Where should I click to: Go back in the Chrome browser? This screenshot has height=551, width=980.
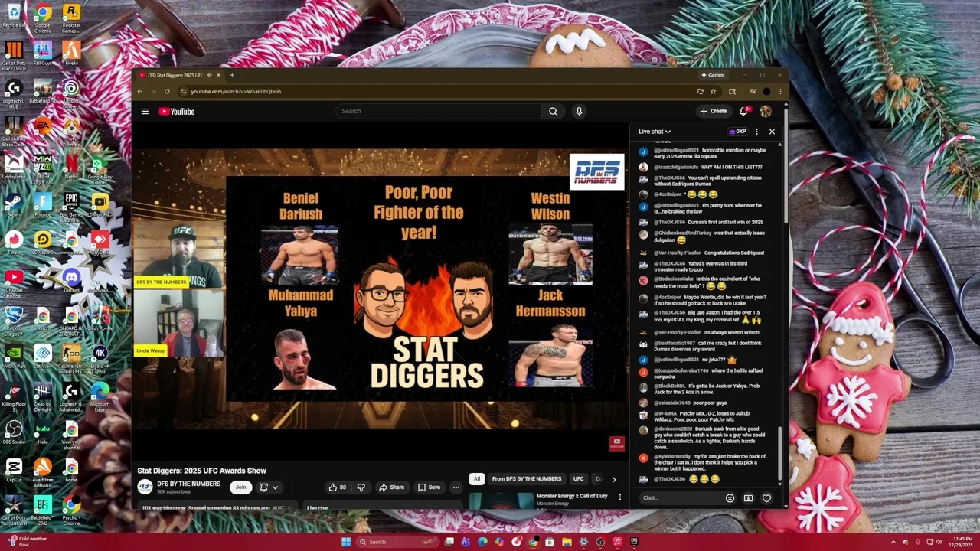[139, 91]
